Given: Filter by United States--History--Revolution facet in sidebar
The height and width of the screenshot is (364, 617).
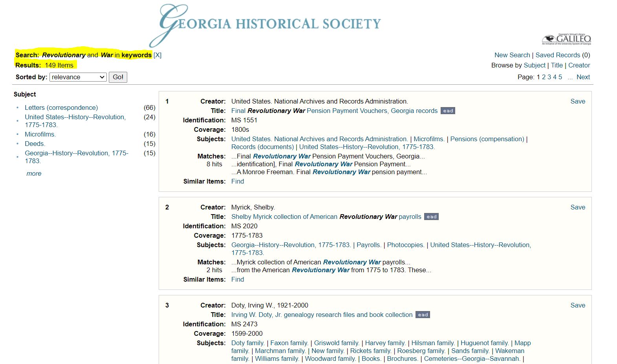Looking at the screenshot, I should click(x=75, y=121).
